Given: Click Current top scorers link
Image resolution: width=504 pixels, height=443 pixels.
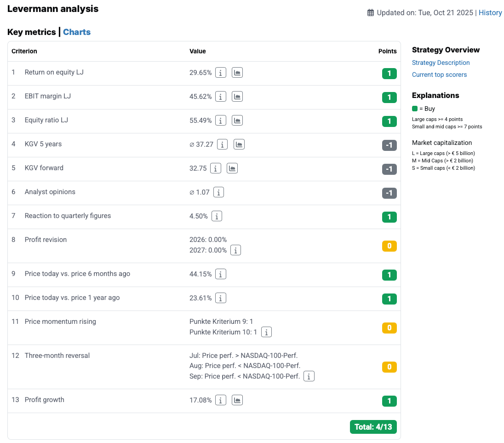Looking at the screenshot, I should click(439, 75).
